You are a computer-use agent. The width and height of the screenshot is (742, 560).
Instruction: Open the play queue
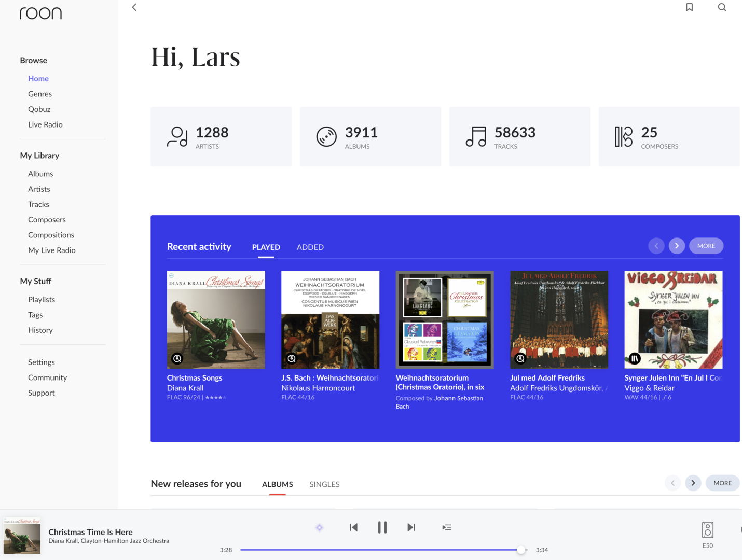[x=447, y=527]
